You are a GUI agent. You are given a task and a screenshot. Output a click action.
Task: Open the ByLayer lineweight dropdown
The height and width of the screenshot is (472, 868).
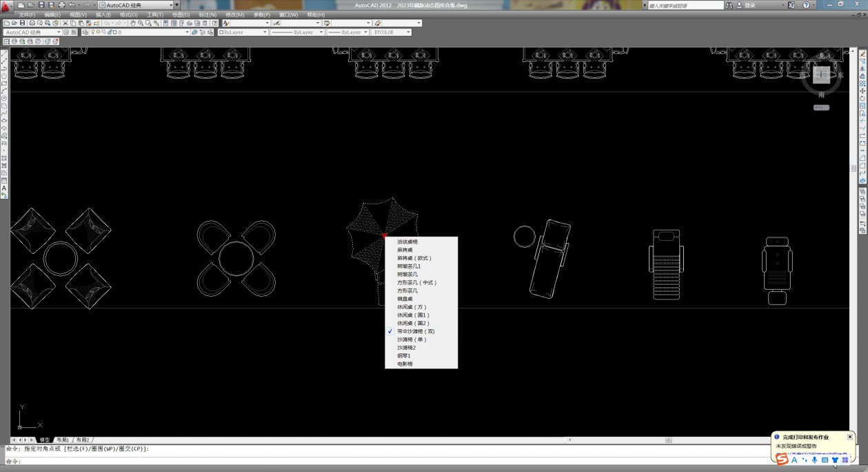(365, 32)
